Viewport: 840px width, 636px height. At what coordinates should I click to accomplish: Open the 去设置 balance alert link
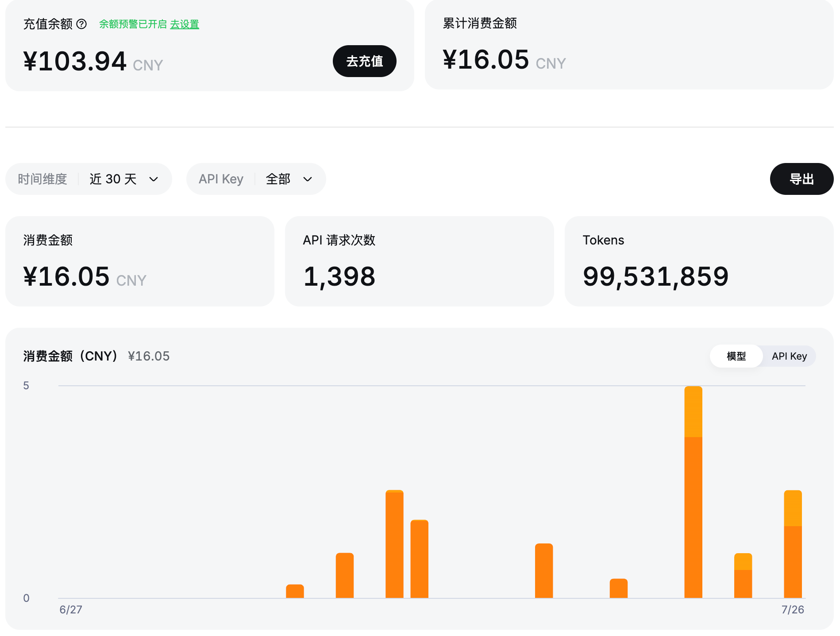tap(185, 24)
